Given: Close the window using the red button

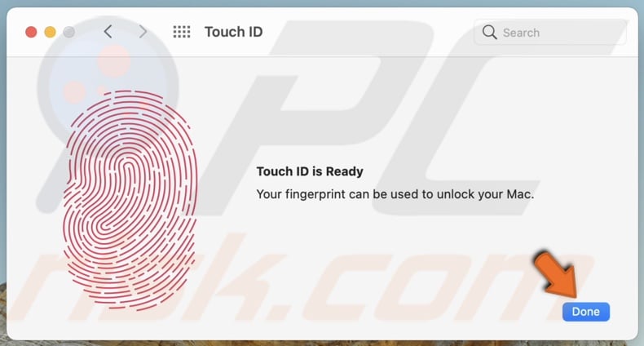Looking at the screenshot, I should (31, 32).
